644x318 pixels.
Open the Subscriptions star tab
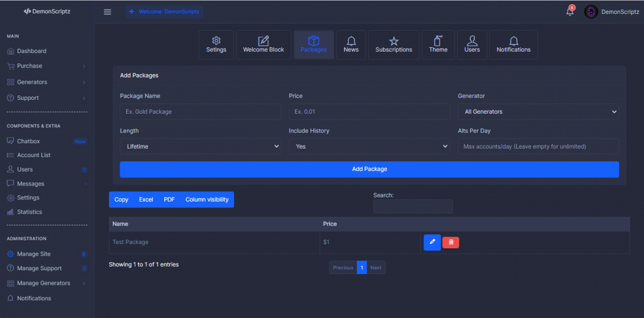point(393,45)
